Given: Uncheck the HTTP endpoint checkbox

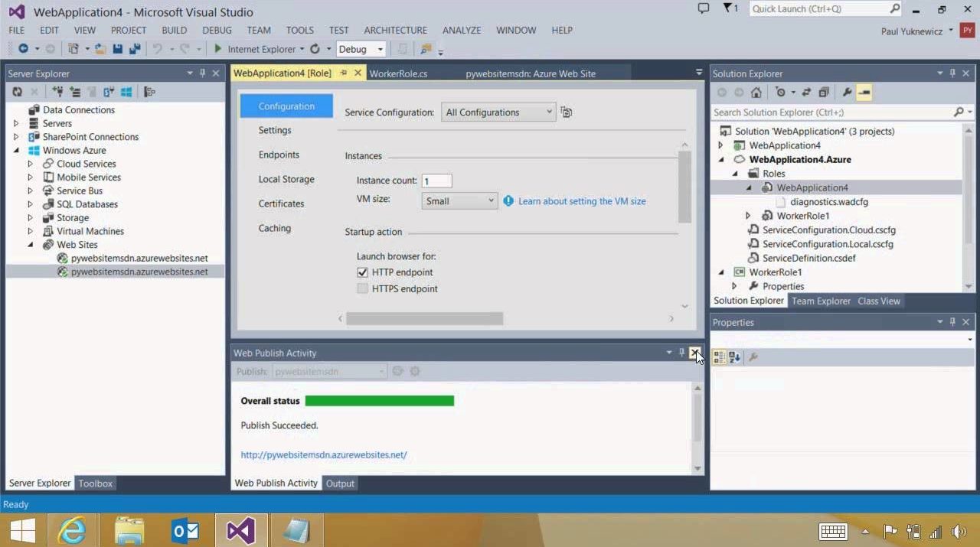Looking at the screenshot, I should 363,272.
